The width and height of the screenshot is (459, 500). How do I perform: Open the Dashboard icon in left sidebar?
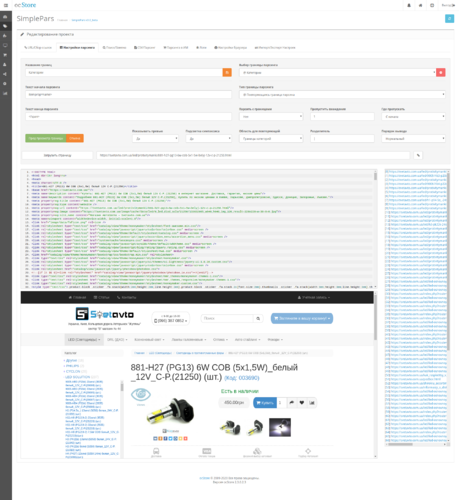point(5,16)
